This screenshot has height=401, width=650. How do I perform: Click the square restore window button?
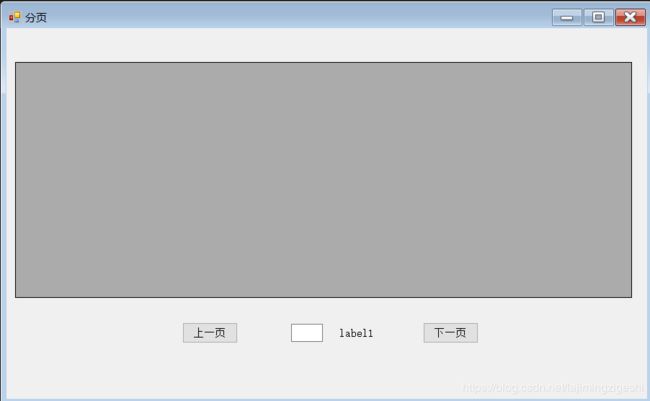point(598,17)
